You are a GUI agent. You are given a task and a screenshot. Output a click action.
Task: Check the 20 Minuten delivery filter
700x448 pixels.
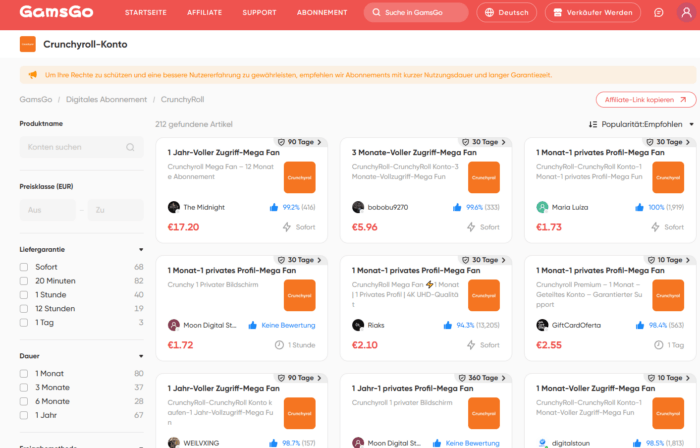click(x=24, y=281)
